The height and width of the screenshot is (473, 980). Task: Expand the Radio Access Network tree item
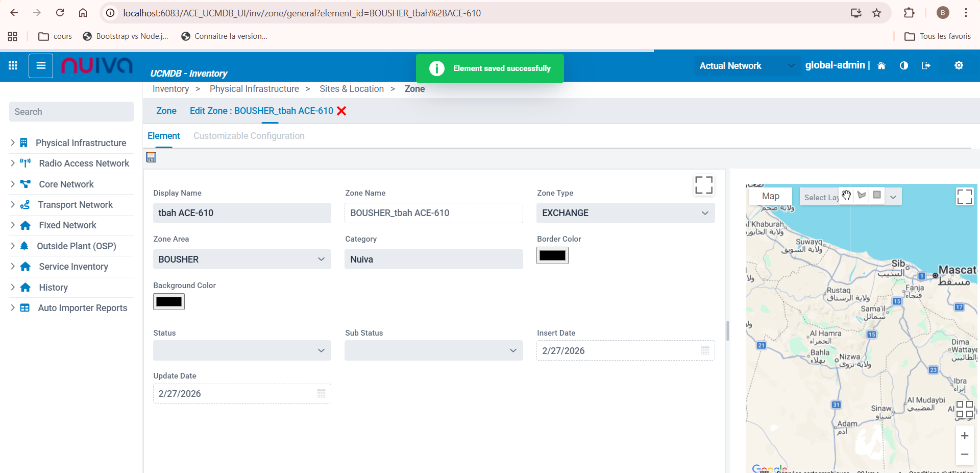13,163
